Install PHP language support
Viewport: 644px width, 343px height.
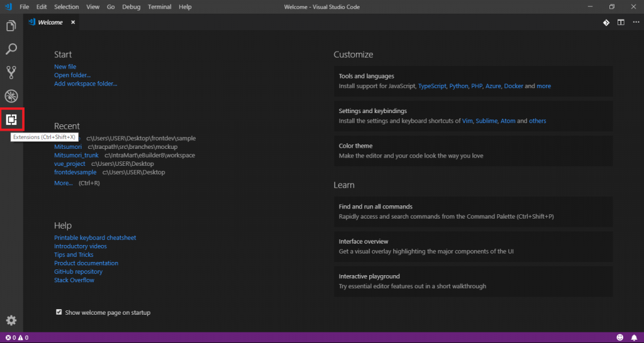tap(477, 86)
